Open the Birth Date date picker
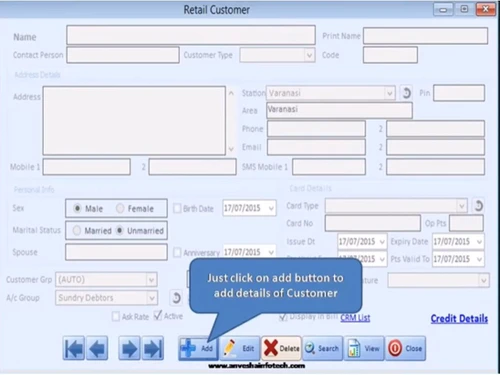Viewport: 500px width, 375px height. point(271,208)
